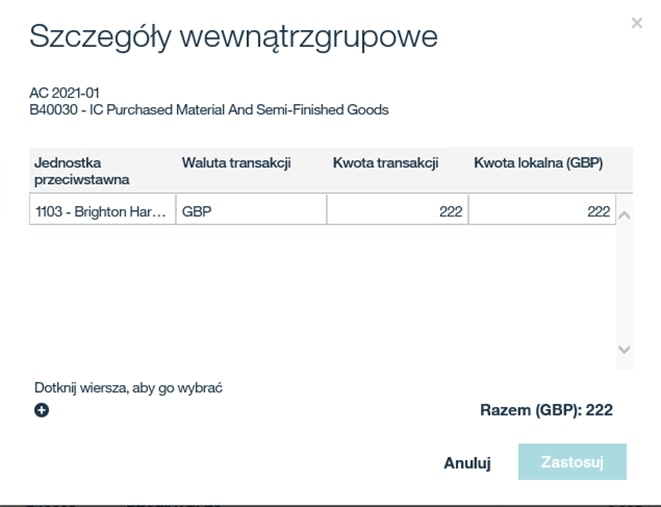The width and height of the screenshot is (661, 507).
Task: Select the Kwota transakcji column header
Action: pyautogui.click(x=385, y=163)
